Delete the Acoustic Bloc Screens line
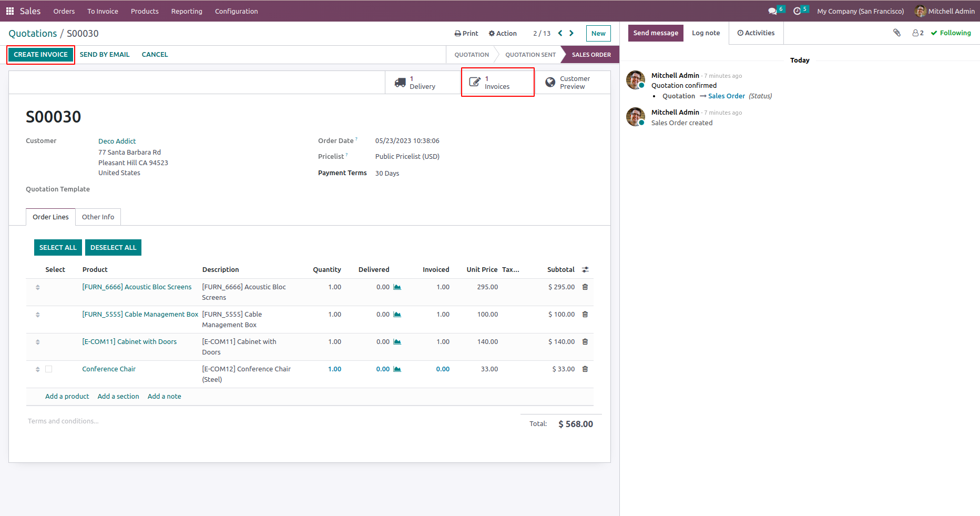 tap(585, 287)
